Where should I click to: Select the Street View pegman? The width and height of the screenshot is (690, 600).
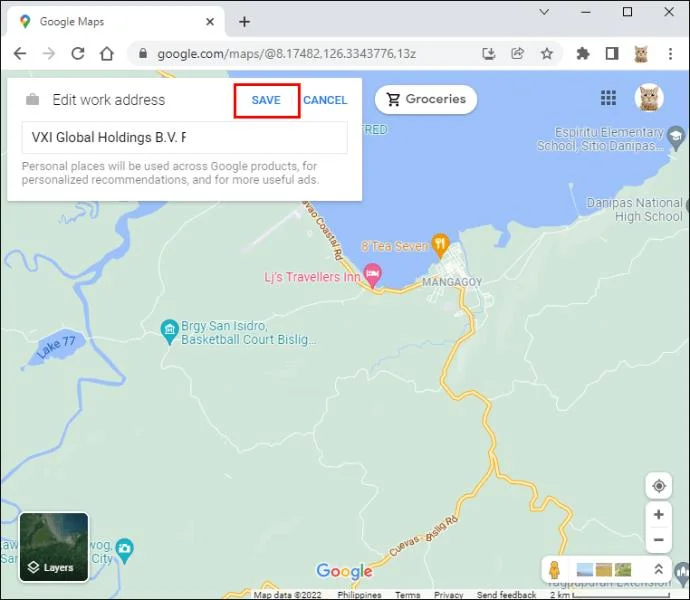pyautogui.click(x=554, y=570)
